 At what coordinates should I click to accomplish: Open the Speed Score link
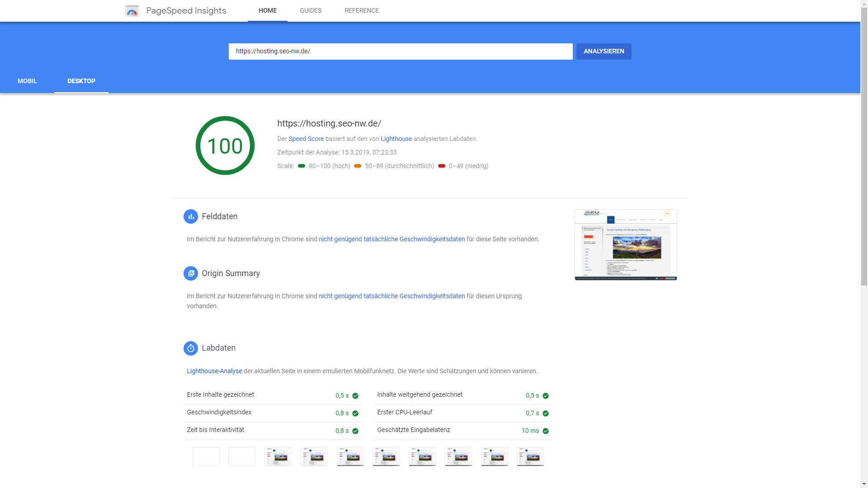[306, 139]
